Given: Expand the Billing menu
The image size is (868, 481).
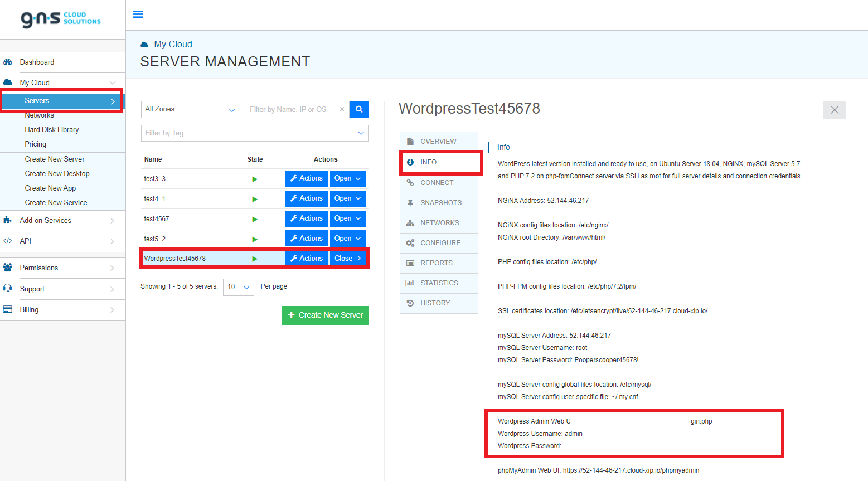Looking at the screenshot, I should pos(62,310).
